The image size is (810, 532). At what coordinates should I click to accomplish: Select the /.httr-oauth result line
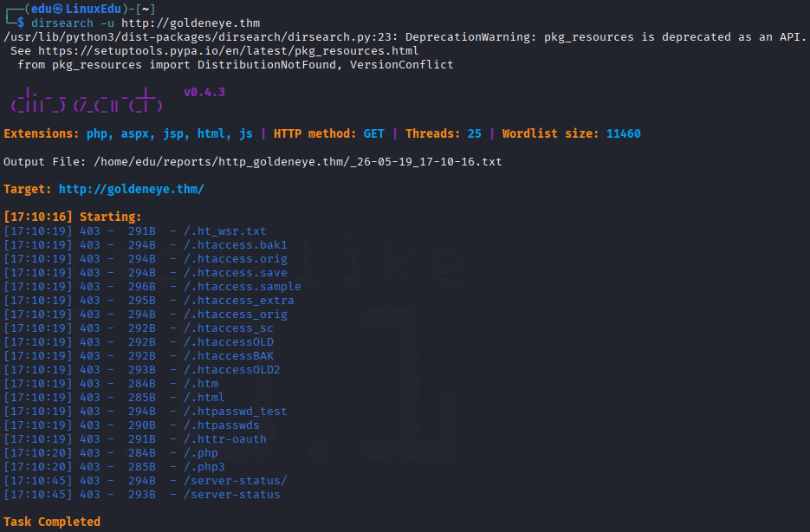(135, 439)
